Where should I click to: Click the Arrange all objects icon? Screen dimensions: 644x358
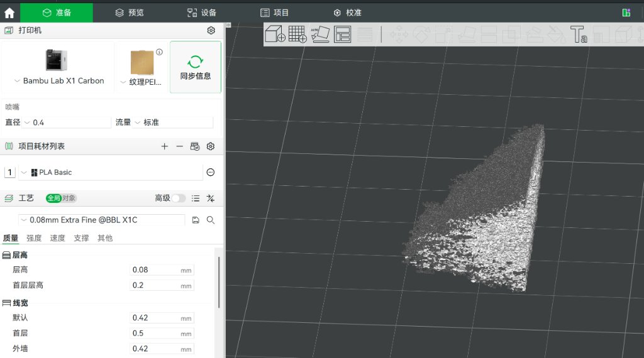pos(343,35)
